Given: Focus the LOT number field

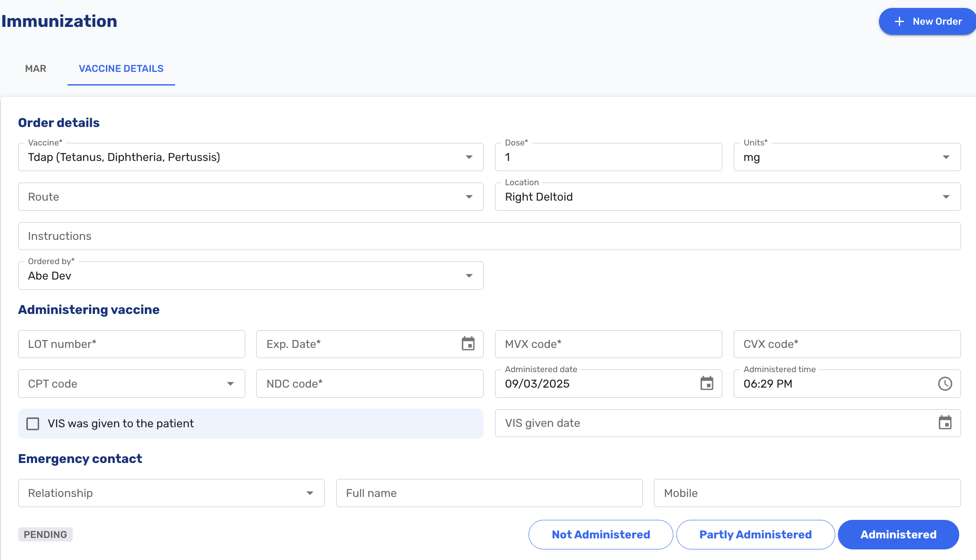Looking at the screenshot, I should click(x=131, y=344).
